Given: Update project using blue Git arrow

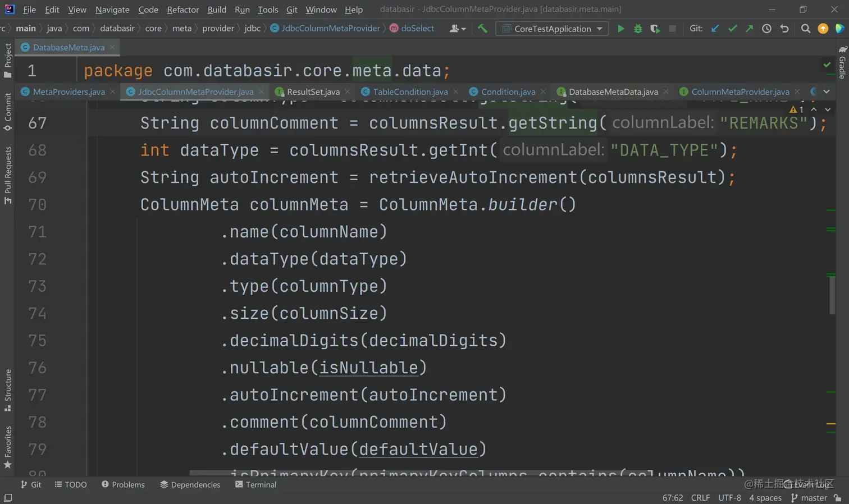Looking at the screenshot, I should click(715, 29).
